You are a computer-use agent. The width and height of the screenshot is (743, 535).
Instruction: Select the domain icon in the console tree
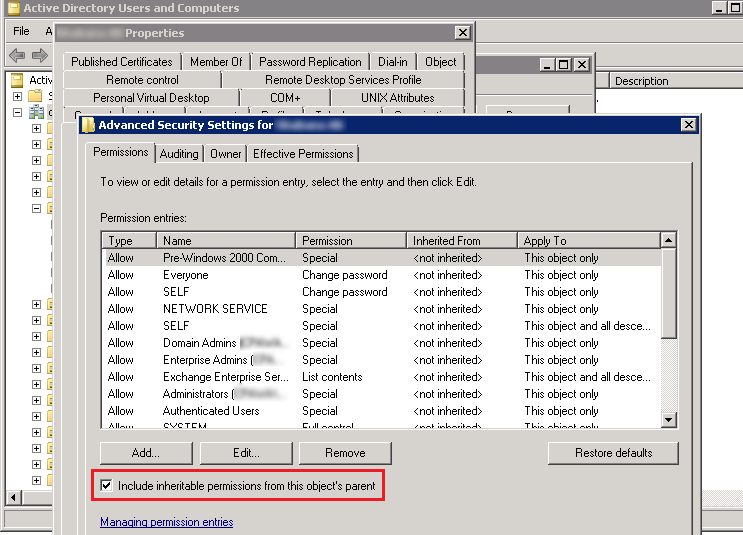[36, 112]
